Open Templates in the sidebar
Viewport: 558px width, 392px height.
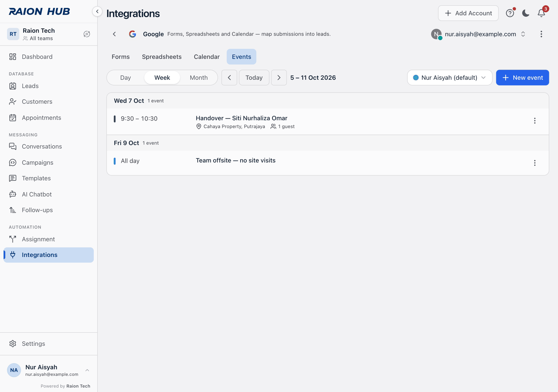pos(48,178)
